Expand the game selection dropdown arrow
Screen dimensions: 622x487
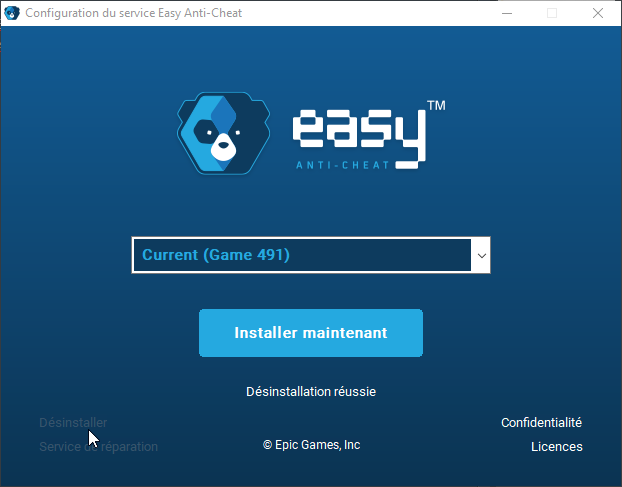pyautogui.click(x=481, y=256)
